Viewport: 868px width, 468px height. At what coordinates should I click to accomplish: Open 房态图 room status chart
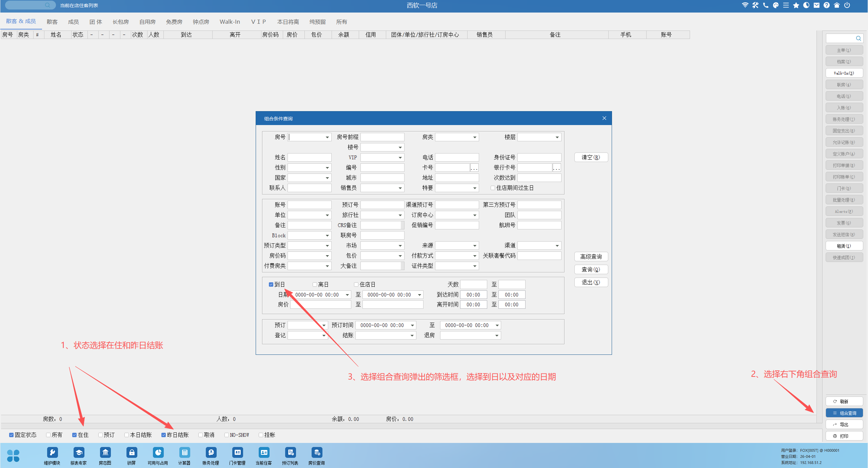point(105,456)
